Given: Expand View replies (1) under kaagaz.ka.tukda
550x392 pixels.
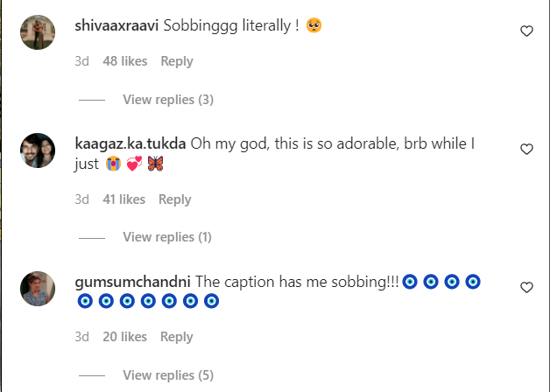Looking at the screenshot, I should click(x=167, y=237).
